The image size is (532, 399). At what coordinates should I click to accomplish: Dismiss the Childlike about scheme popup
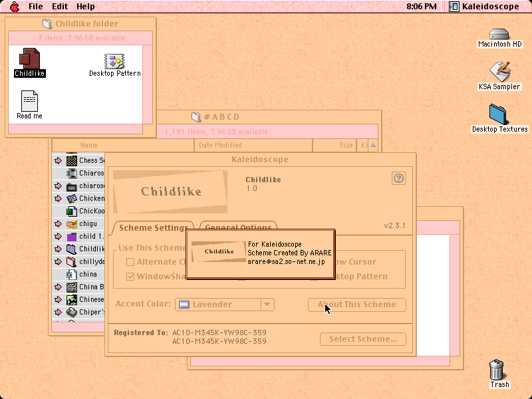(x=260, y=254)
